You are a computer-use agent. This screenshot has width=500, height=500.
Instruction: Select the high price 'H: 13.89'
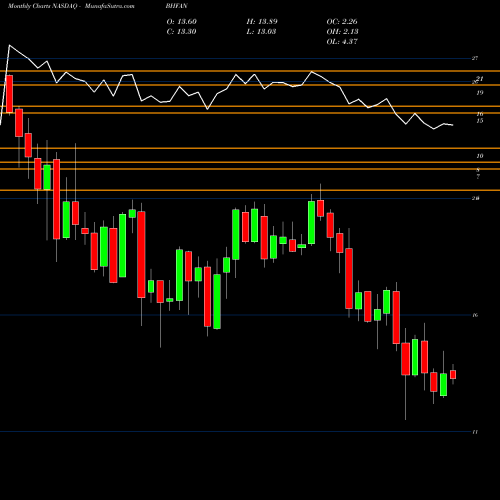pyautogui.click(x=262, y=22)
